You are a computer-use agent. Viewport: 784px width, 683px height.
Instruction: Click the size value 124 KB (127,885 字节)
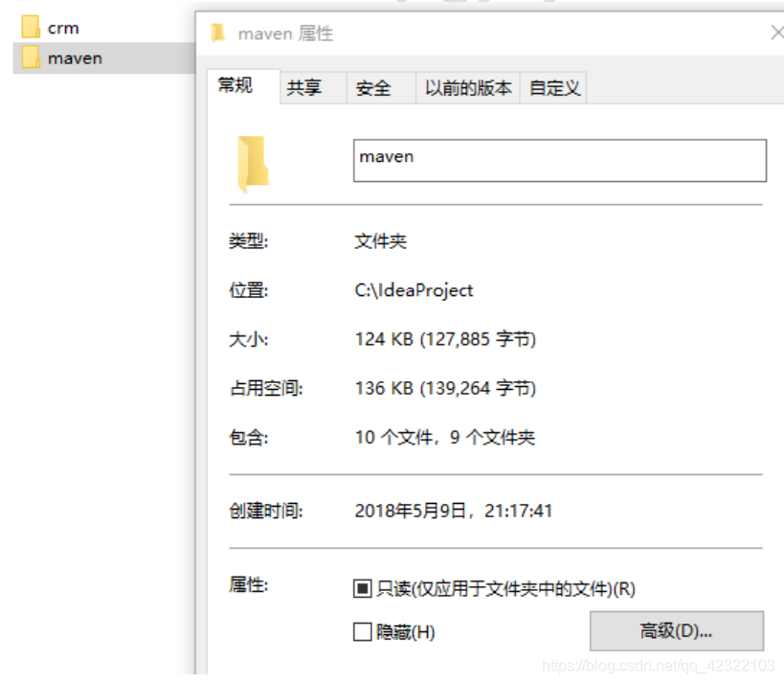[445, 339]
